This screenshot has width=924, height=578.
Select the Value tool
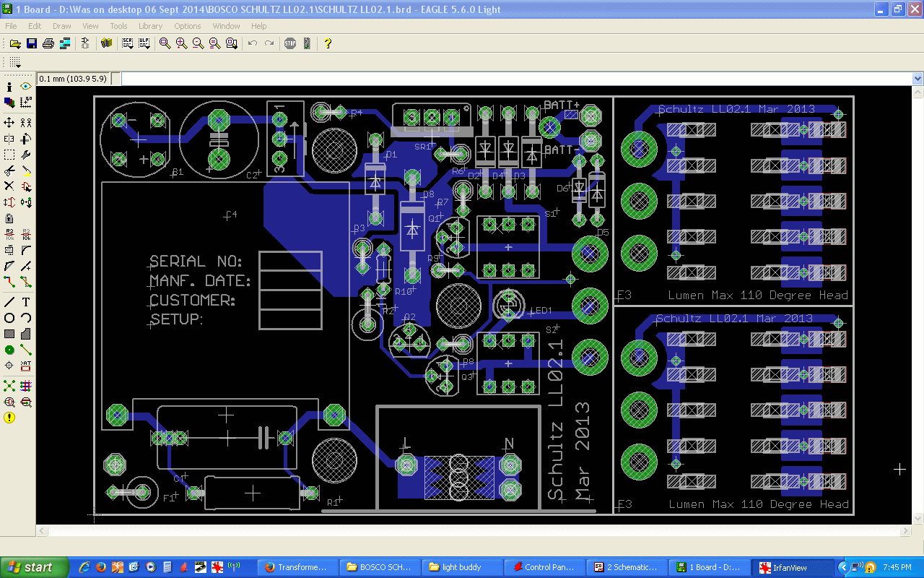click(26, 234)
